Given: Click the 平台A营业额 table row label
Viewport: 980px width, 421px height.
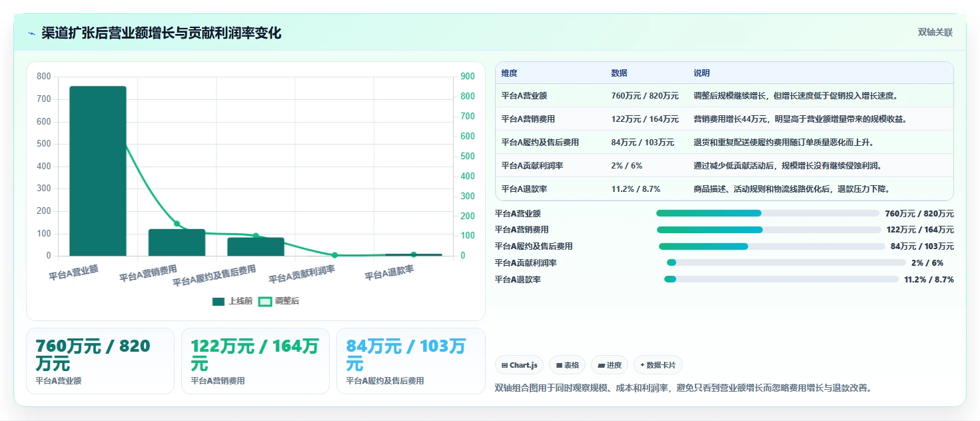Looking at the screenshot, I should click(524, 96).
